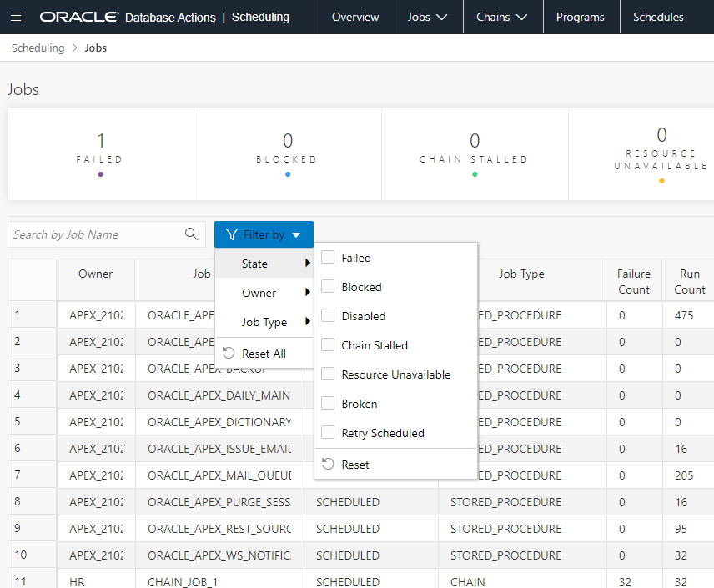
Task: Check the Retry Scheduled checkbox
Action: point(328,432)
